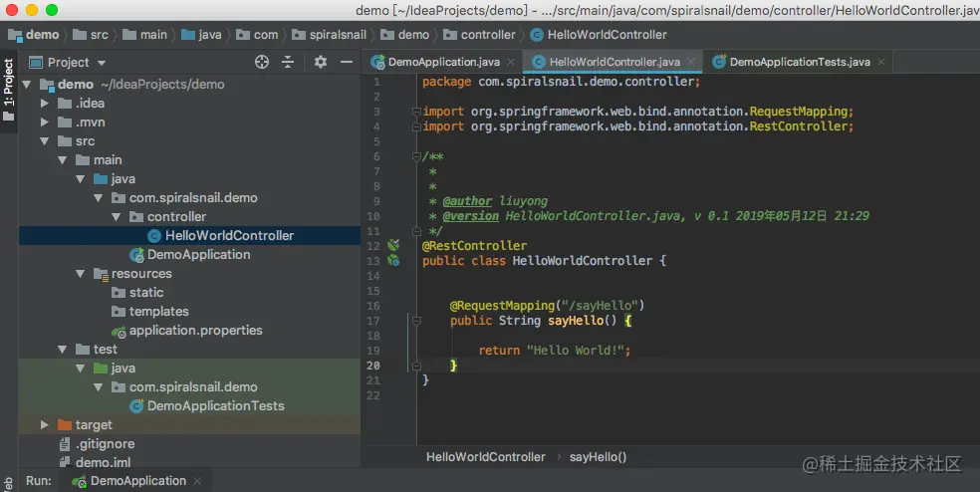Switch to the HelloWorldController.java tab
This screenshot has height=492, width=980.
pyautogui.click(x=614, y=62)
